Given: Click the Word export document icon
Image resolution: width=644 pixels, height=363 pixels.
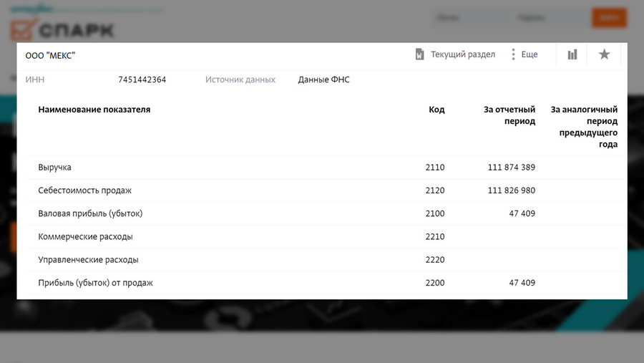Looking at the screenshot, I should 419,54.
